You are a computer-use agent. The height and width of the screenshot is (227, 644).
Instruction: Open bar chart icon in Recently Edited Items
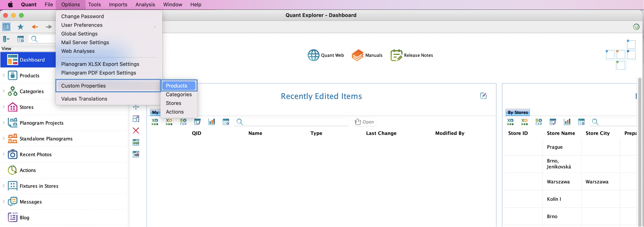[x=212, y=122]
